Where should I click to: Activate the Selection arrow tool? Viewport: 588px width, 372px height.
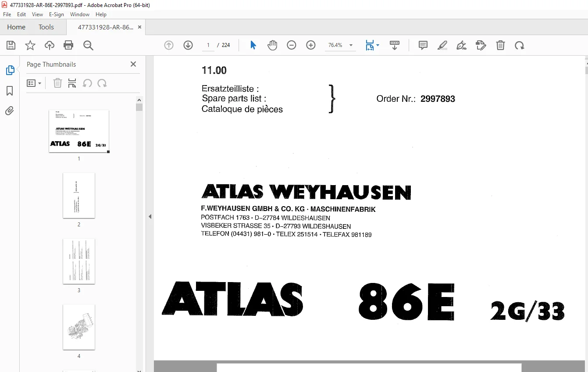coord(253,45)
